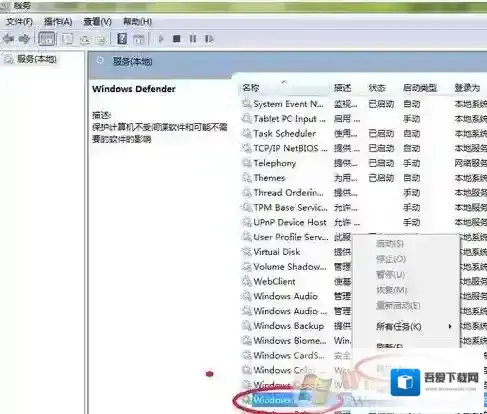Choose 暂停(U) in the context menu

point(390,275)
